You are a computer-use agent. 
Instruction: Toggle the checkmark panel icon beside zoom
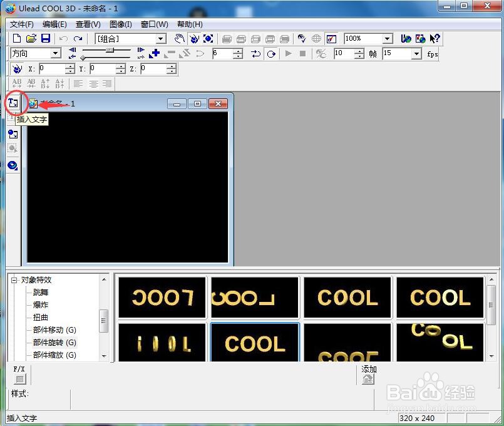click(331, 39)
